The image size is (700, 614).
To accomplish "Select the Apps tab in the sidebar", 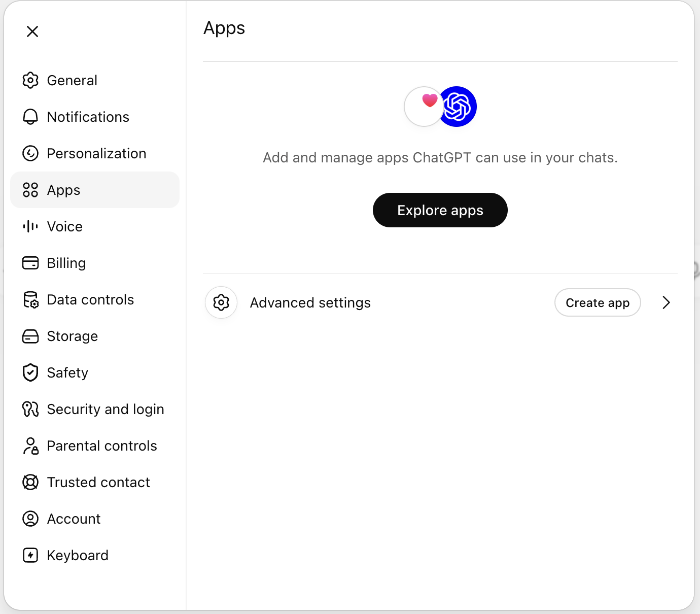I will coord(95,190).
